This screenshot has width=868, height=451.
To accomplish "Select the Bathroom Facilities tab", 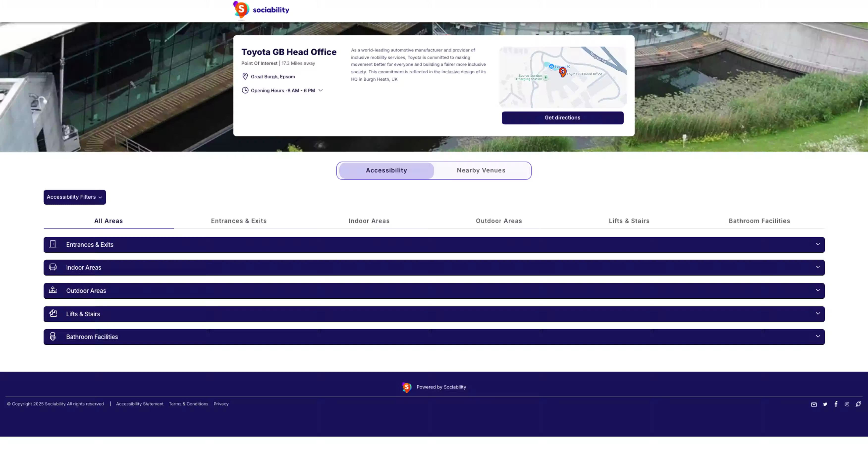I will pos(759,221).
